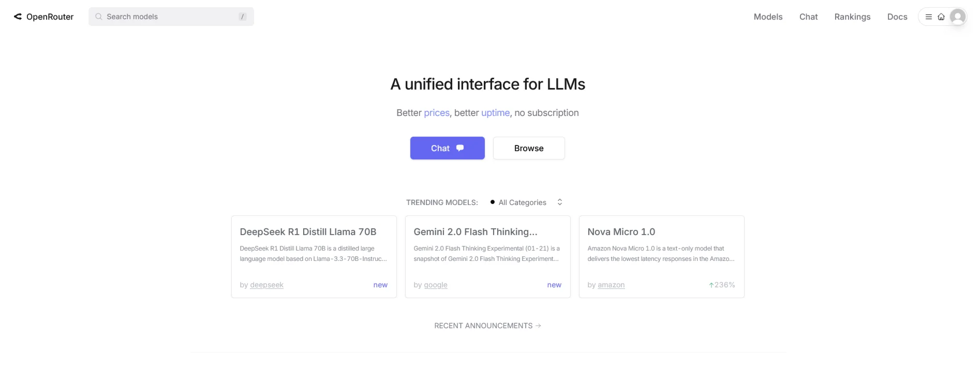This screenshot has height=365, width=980.
Task: Open the hamburger menu icon
Action: (929, 17)
